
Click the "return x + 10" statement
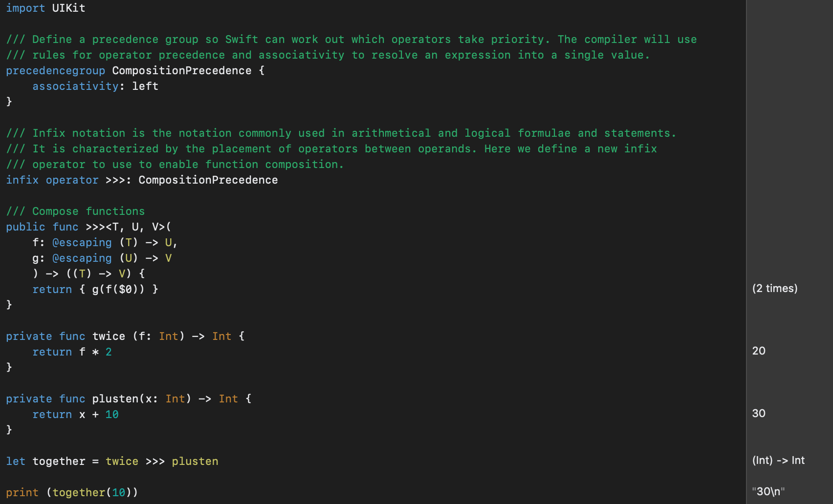coord(75,415)
